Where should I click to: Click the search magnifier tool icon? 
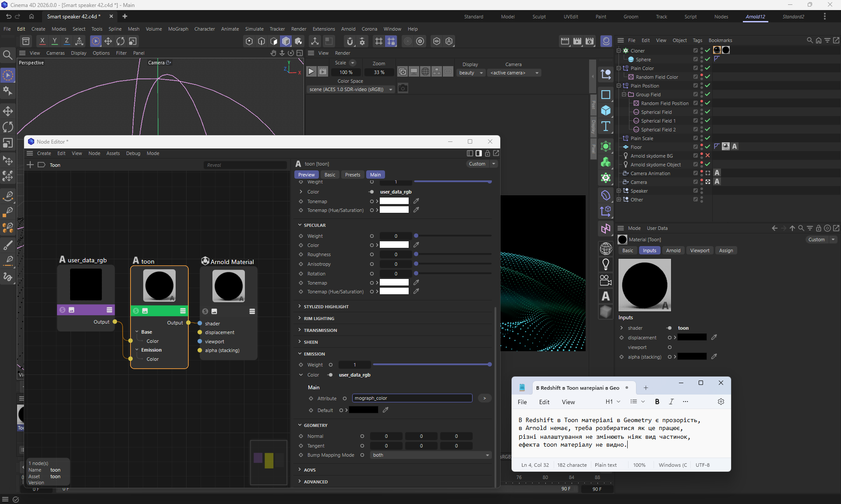[x=7, y=55]
